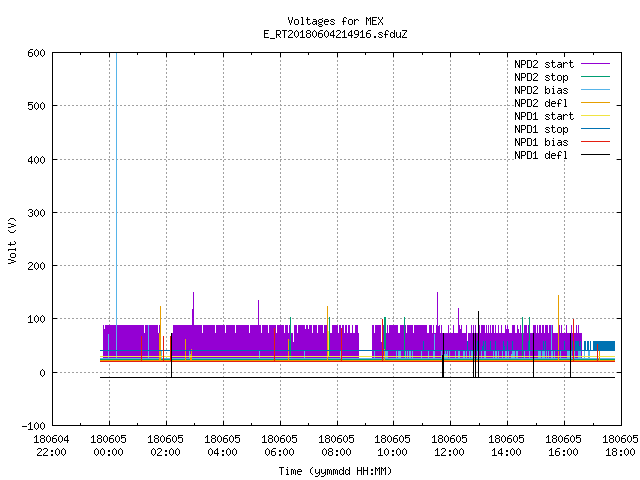The width and height of the screenshot is (640, 480).
Task: Click the orange NPD2 defl legend line
Action: (596, 103)
